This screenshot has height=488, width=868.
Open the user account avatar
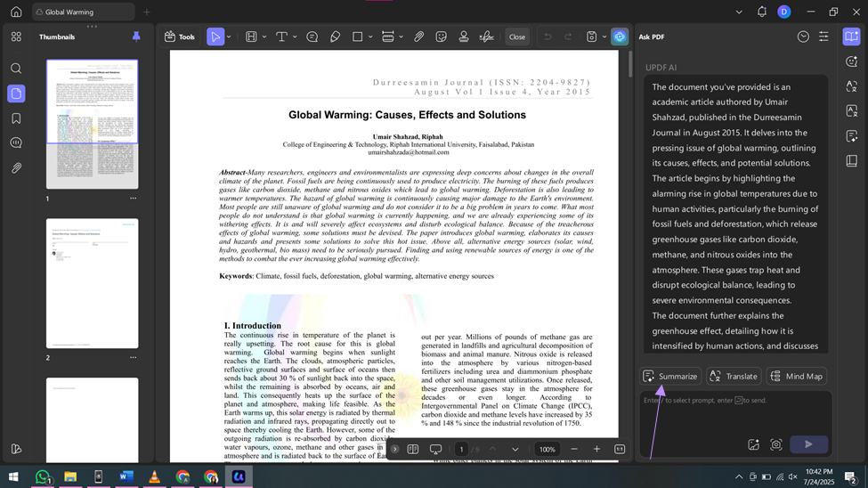(x=783, y=12)
